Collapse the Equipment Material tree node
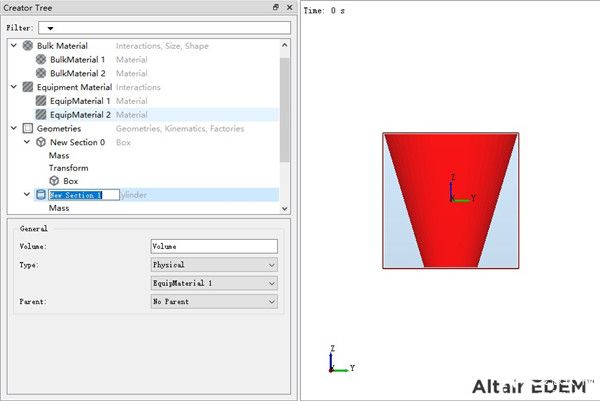The width and height of the screenshot is (600, 401). pyautogui.click(x=14, y=87)
